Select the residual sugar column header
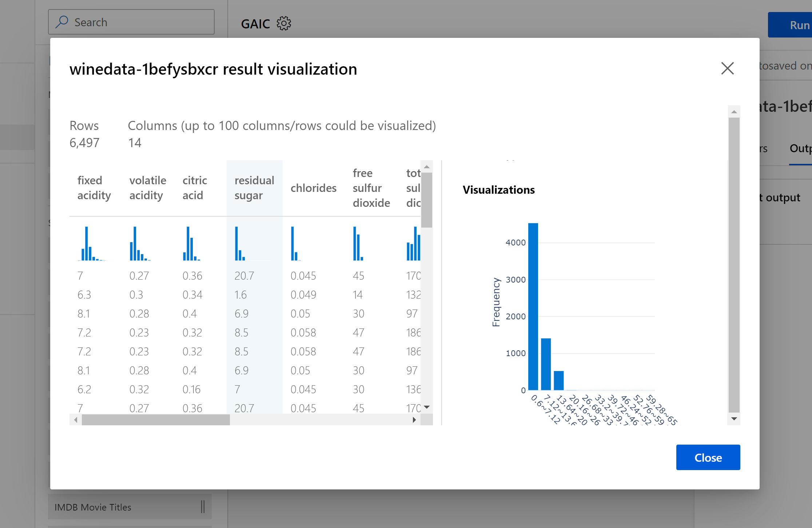Image resolution: width=812 pixels, height=528 pixels. (x=254, y=188)
